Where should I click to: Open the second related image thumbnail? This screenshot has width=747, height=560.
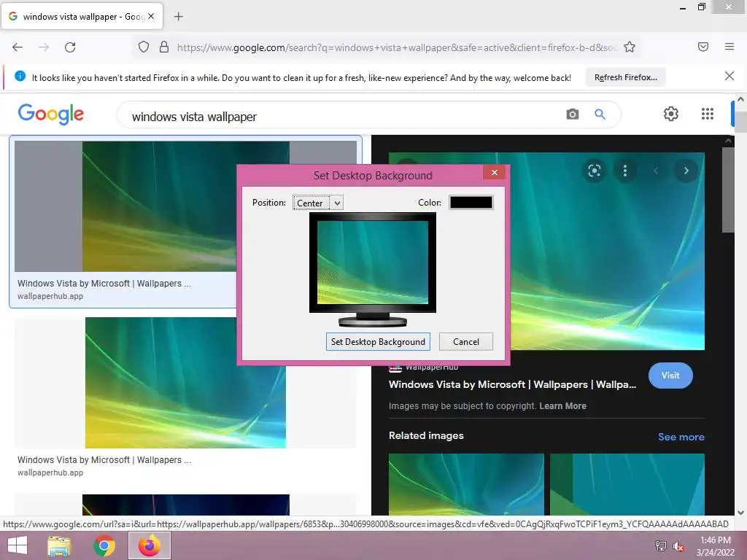click(x=627, y=484)
